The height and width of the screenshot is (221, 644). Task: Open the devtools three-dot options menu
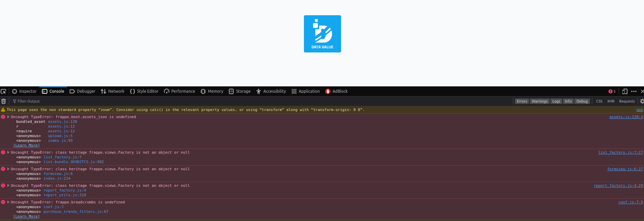tap(634, 91)
